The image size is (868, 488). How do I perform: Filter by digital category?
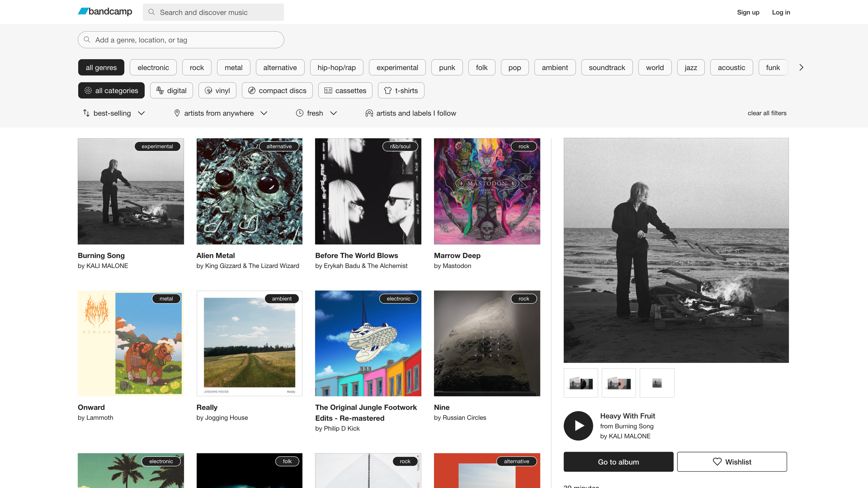coord(172,90)
